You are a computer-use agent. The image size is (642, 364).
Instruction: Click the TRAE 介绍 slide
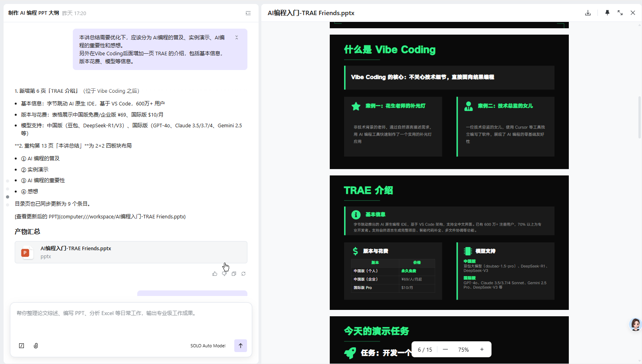coord(449,242)
